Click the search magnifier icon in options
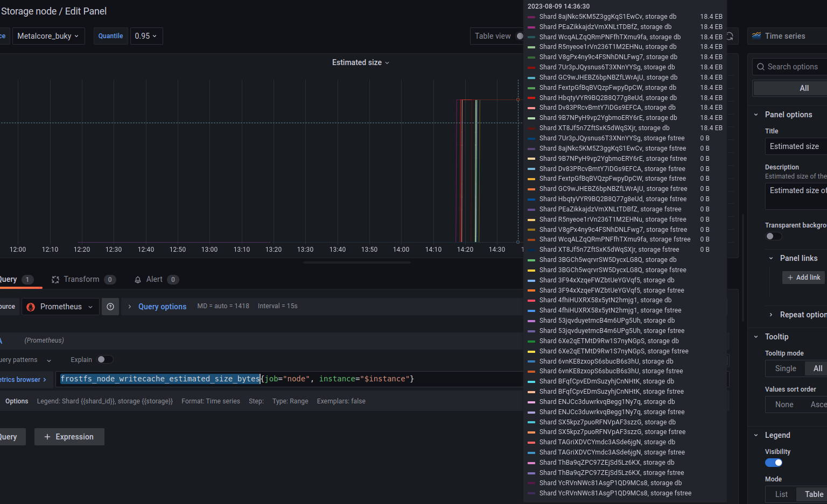This screenshot has width=827, height=504. (761, 67)
